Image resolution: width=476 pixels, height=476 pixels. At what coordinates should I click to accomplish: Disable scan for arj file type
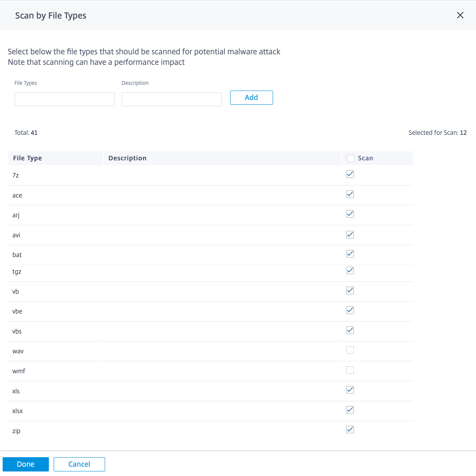(x=350, y=214)
